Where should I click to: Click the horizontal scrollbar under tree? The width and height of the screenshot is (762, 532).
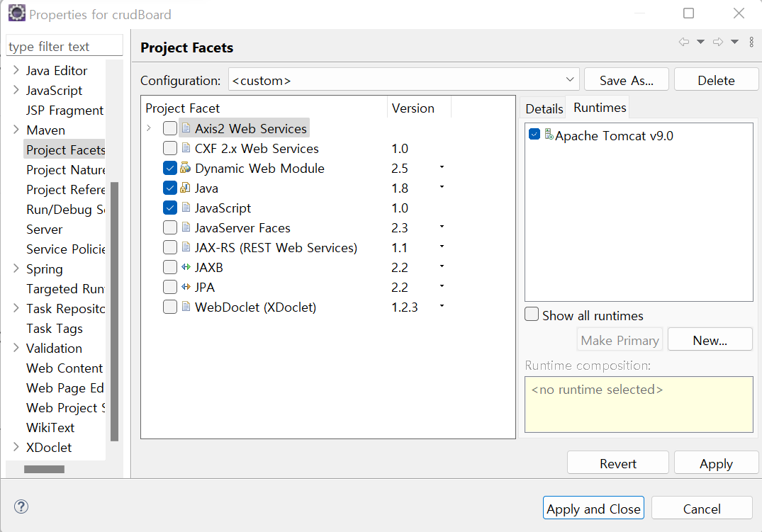point(44,469)
